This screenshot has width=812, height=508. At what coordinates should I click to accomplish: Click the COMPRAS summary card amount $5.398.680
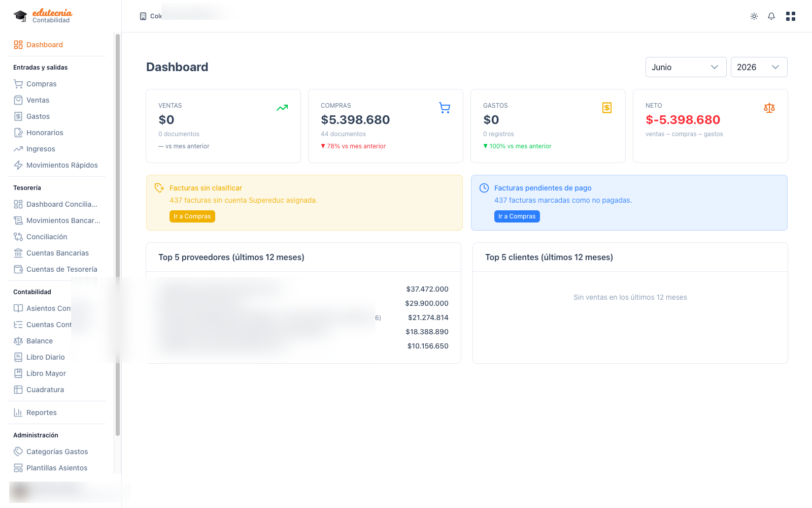355,120
